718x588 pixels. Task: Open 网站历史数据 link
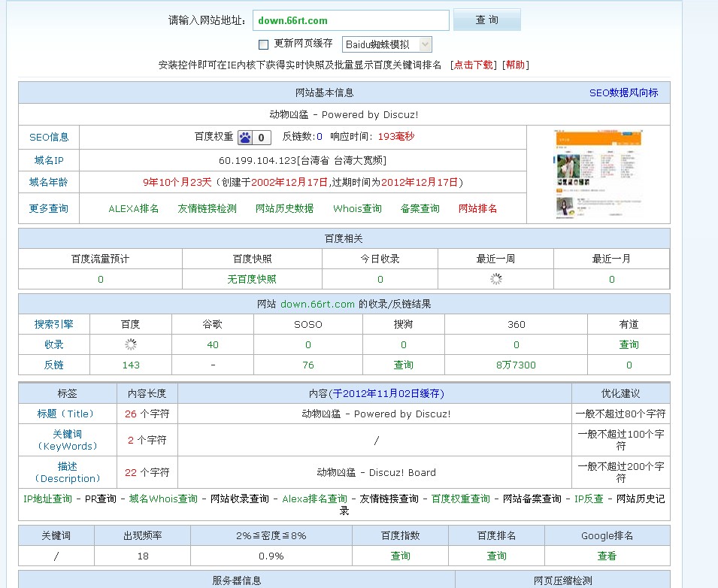(284, 208)
